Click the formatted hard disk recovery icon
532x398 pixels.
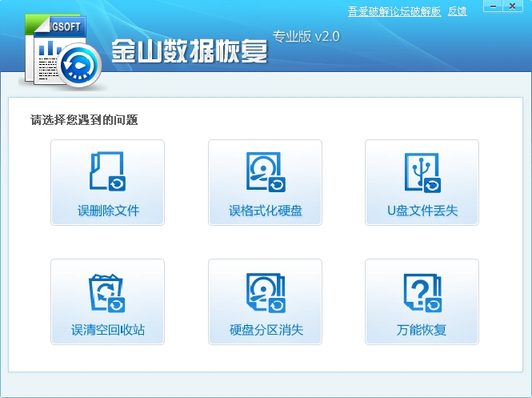click(265, 171)
